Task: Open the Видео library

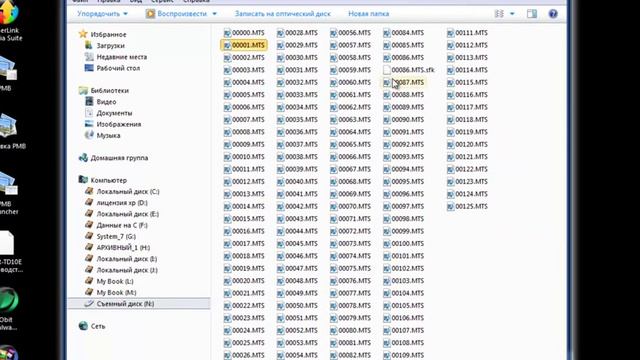Action: [x=106, y=102]
